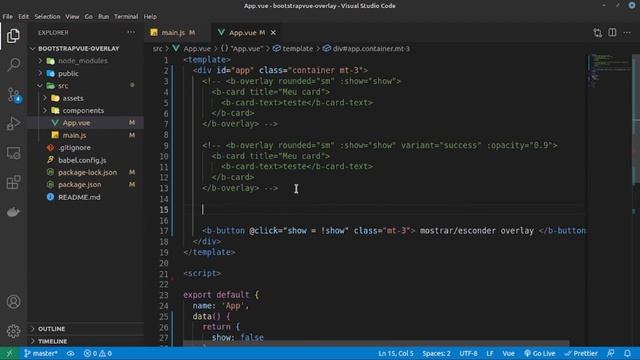Click the editor horizontal scrollbar
The width and height of the screenshot is (640, 360).
coord(376,343)
